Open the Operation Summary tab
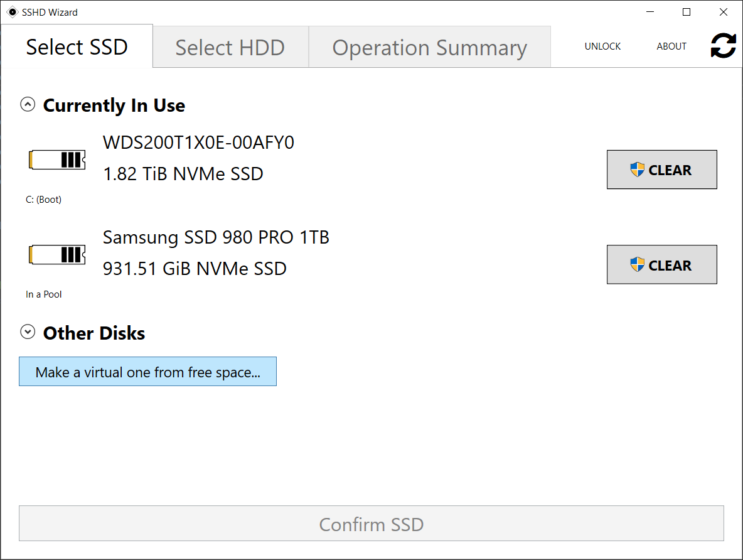 [x=429, y=47]
